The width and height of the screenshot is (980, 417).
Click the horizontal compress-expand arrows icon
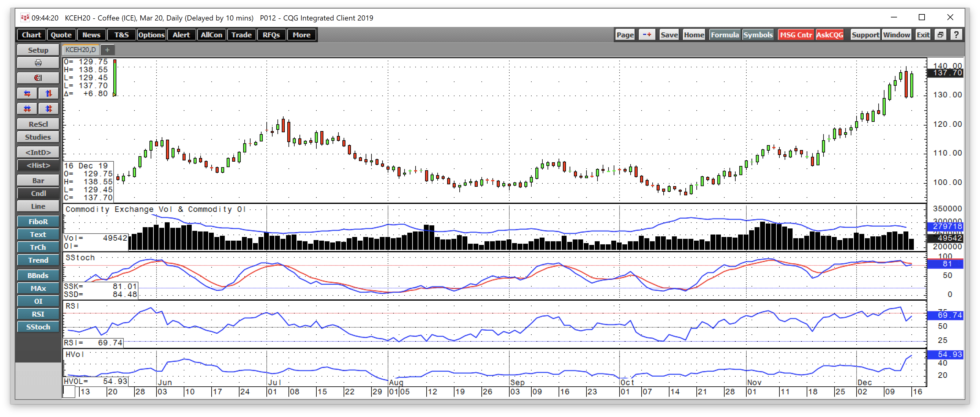pos(27,109)
